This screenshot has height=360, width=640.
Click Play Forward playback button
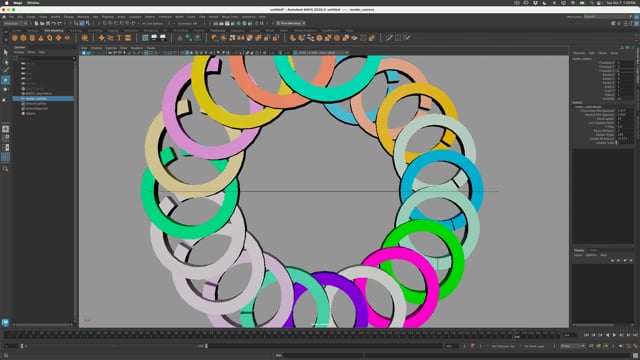[x=614, y=335]
